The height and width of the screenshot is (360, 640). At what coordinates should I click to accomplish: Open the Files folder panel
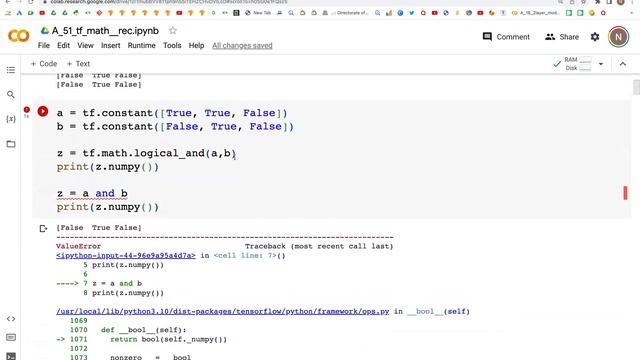tap(11, 144)
